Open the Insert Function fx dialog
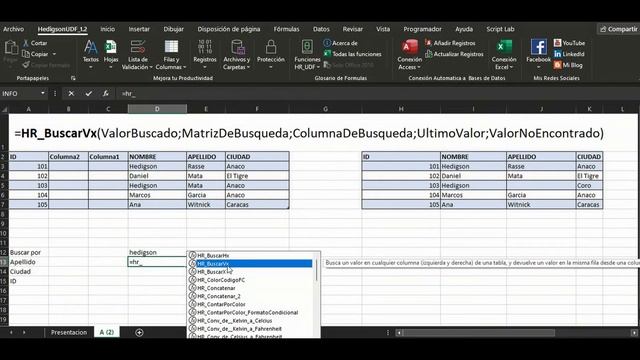Image resolution: width=640 pixels, height=360 pixels. pos(105,93)
